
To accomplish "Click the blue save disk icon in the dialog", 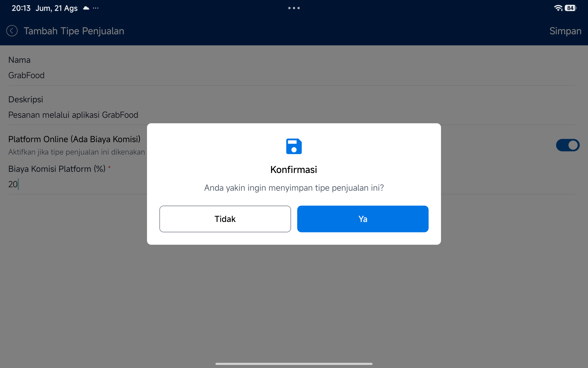I will pos(294,146).
